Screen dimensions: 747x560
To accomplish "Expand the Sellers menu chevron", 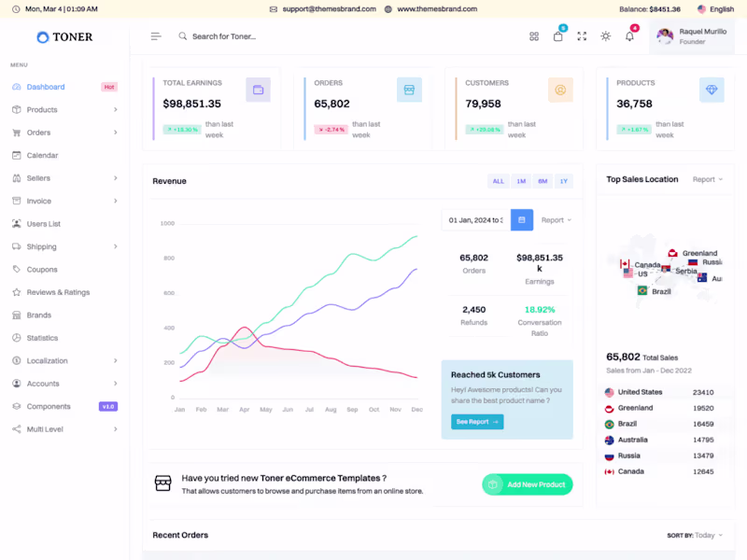I will 115,178.
